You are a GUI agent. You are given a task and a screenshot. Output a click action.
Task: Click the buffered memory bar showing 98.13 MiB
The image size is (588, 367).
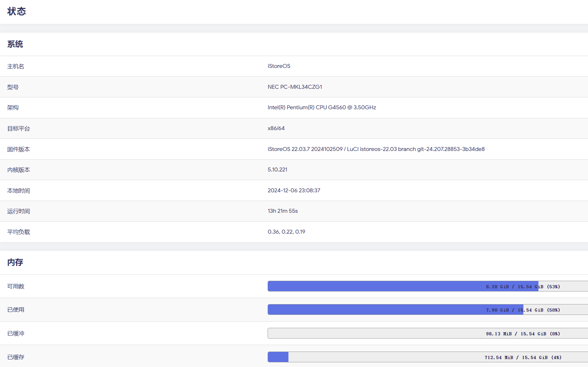[428, 333]
